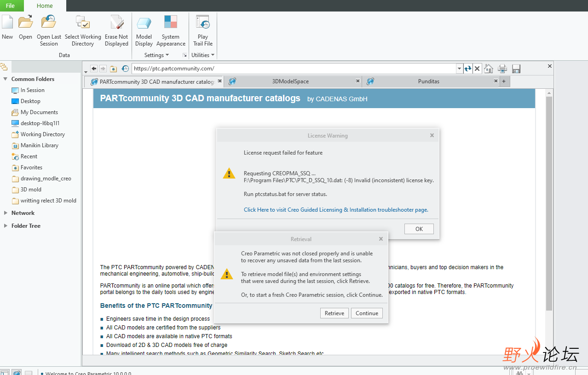Image resolution: width=588 pixels, height=375 pixels.
Task: Close the Punditas browser tab
Action: click(496, 81)
